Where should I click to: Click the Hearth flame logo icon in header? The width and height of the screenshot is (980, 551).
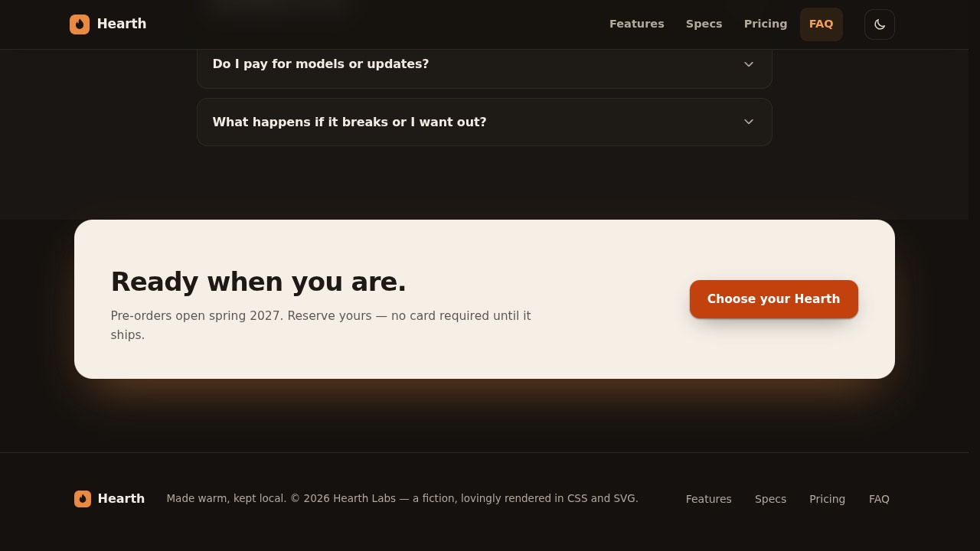click(x=80, y=24)
